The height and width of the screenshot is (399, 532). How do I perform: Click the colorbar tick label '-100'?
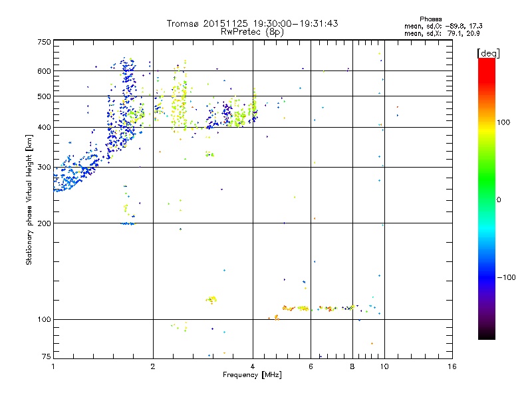pos(506,277)
